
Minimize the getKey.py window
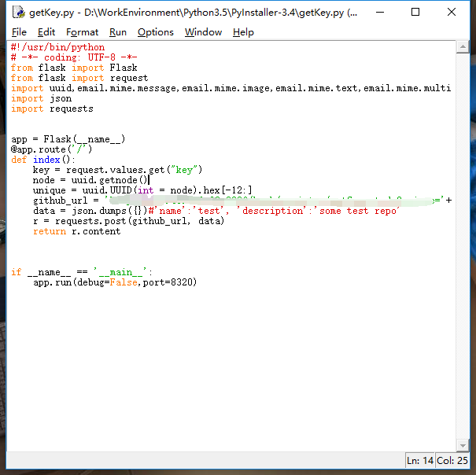pyautogui.click(x=380, y=12)
